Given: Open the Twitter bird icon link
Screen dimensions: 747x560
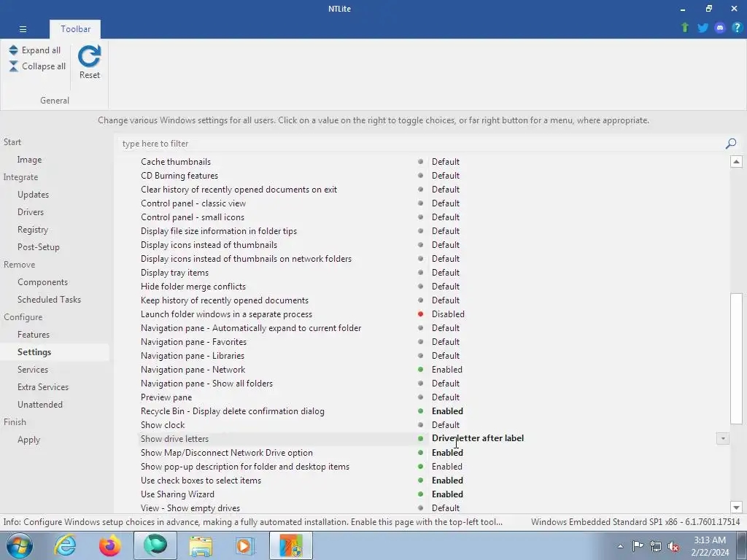Looking at the screenshot, I should tap(703, 28).
